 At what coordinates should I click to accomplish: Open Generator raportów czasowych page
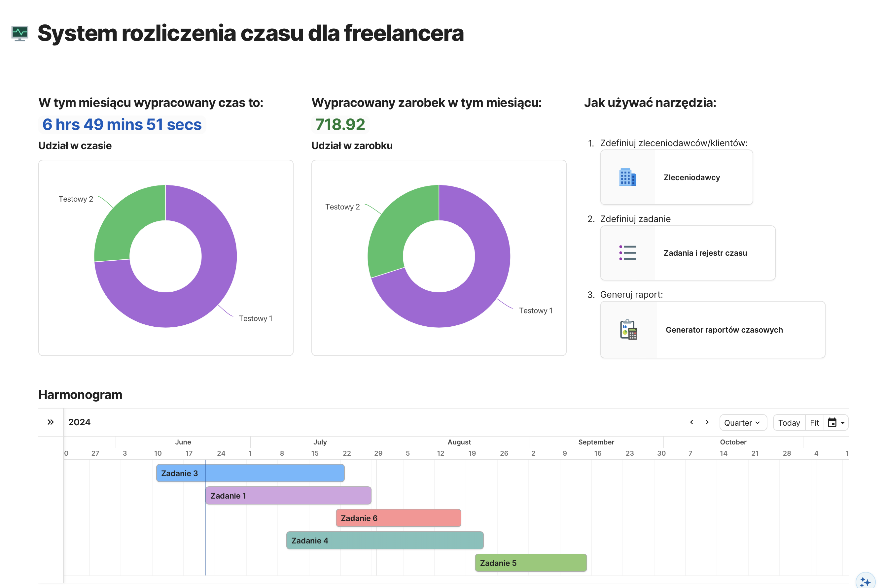(x=724, y=330)
